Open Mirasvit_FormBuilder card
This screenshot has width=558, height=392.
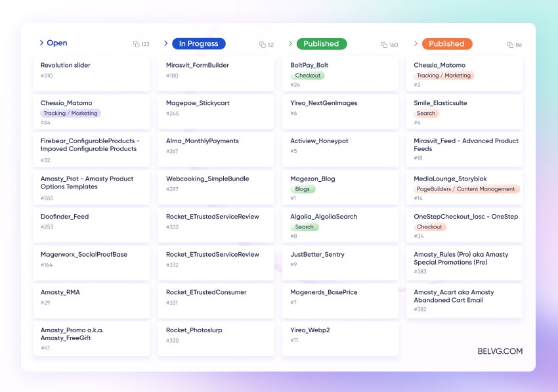(x=216, y=74)
